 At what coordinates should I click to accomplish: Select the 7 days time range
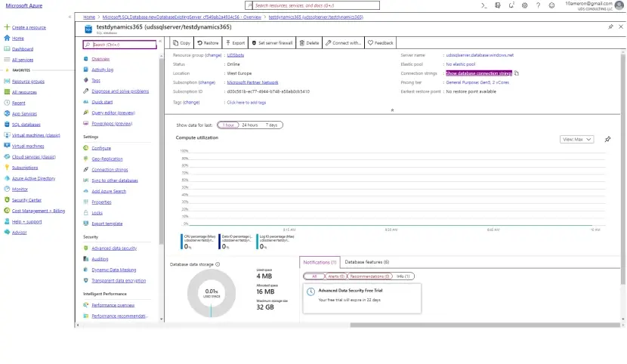click(271, 125)
